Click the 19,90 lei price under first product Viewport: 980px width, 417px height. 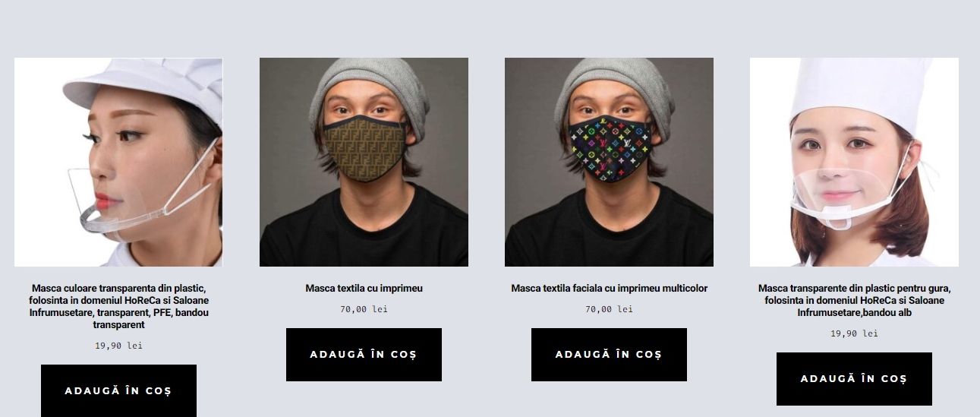point(118,346)
